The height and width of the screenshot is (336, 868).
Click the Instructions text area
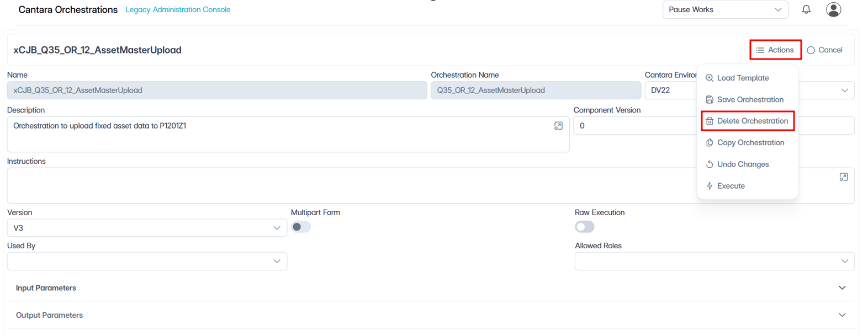[x=431, y=185]
